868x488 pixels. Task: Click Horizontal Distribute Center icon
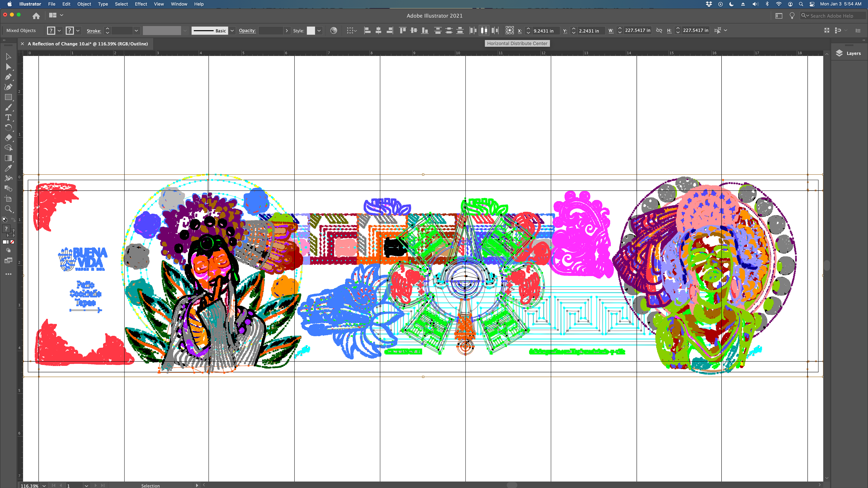(x=484, y=30)
